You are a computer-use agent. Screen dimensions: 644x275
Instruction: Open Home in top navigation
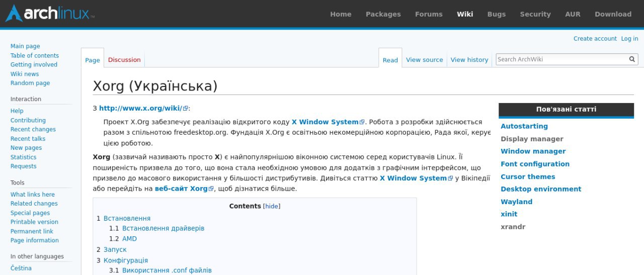coord(341,14)
